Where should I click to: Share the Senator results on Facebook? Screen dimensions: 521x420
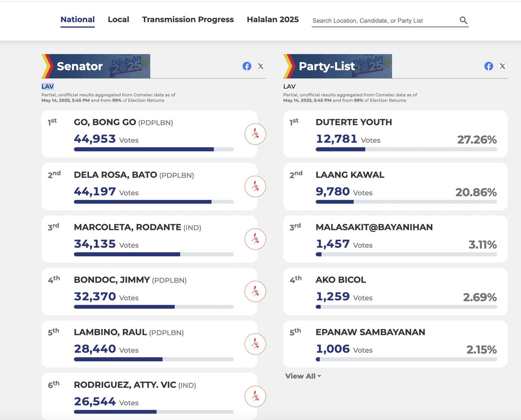[247, 66]
